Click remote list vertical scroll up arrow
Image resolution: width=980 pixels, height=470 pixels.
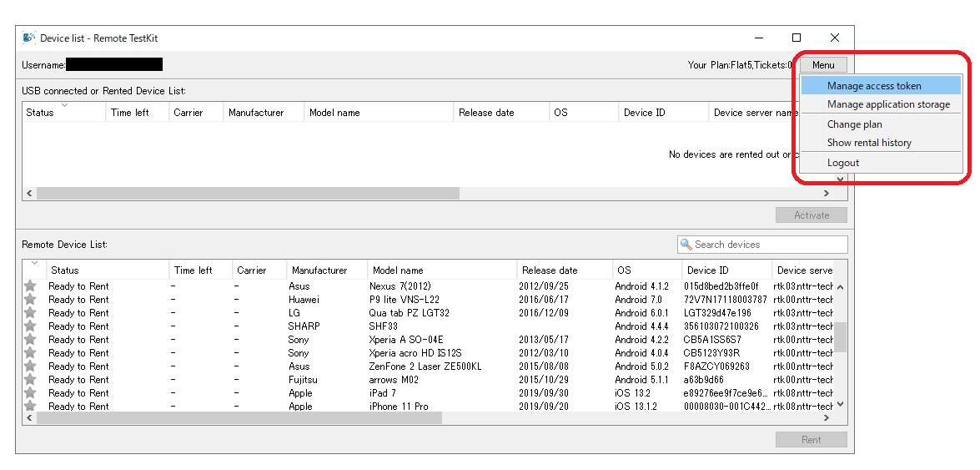[x=841, y=286]
